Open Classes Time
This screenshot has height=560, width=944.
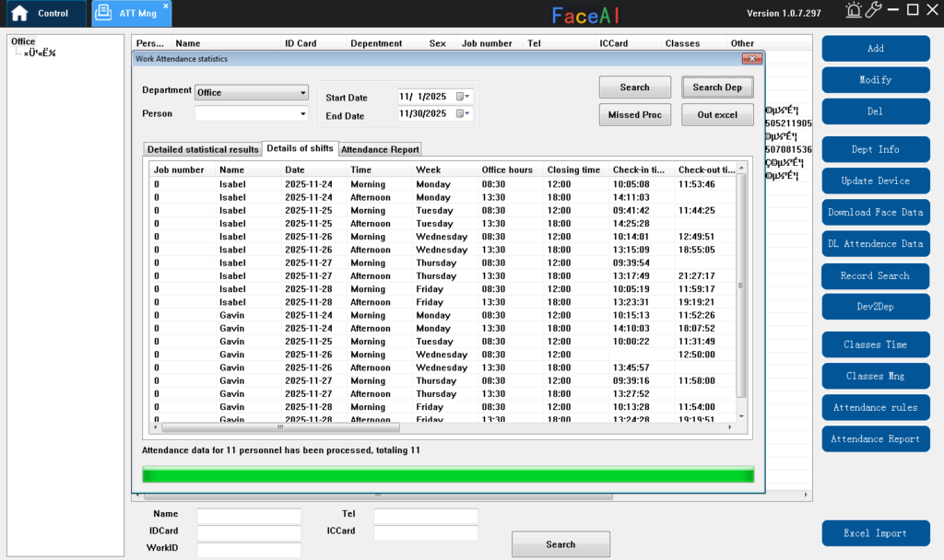coord(876,344)
